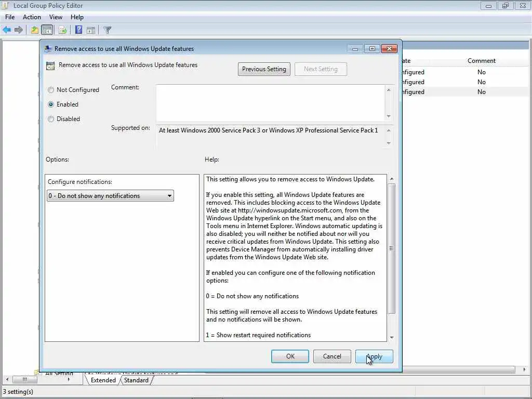This screenshot has height=399, width=532.
Task: Click the Comment box scroll down arrow
Action: coord(389,116)
